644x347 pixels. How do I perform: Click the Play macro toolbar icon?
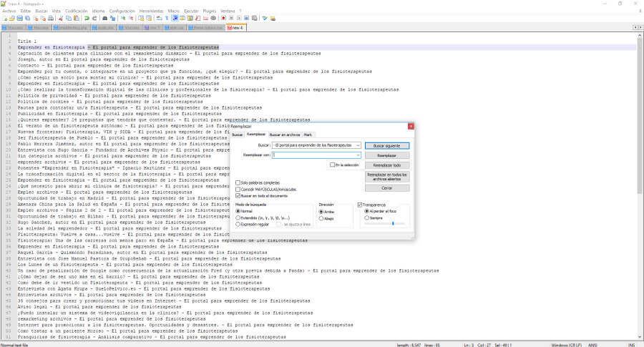[x=239, y=18]
